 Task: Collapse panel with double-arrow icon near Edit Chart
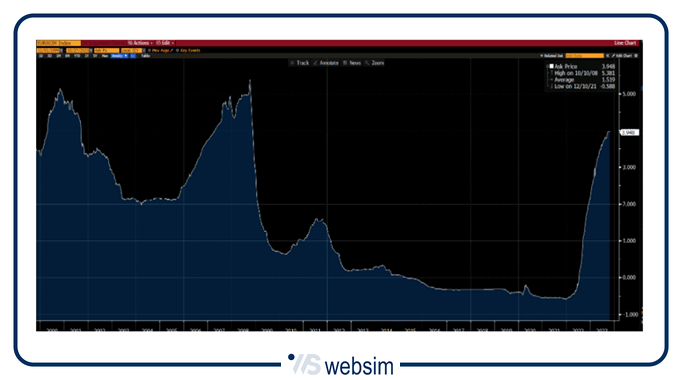click(x=608, y=56)
